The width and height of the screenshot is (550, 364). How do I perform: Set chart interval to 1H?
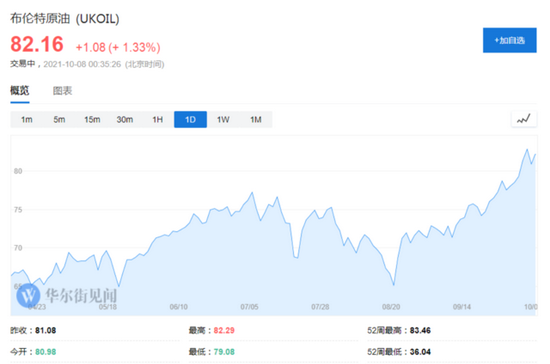(157, 120)
